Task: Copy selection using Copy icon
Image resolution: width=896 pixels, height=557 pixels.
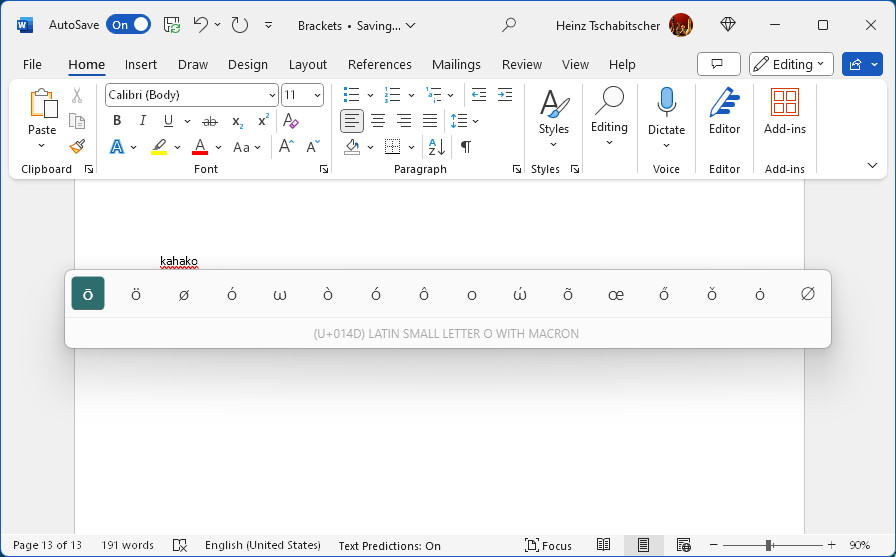Action: 77,121
